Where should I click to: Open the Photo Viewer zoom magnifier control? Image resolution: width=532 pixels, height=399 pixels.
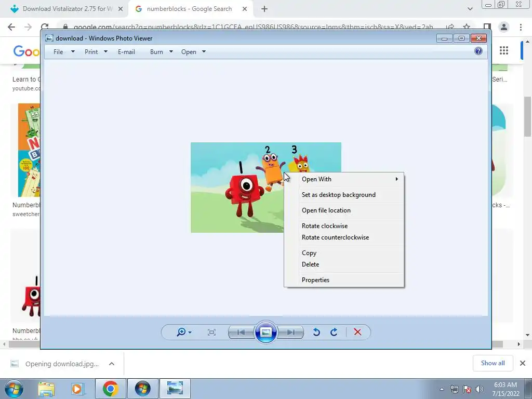(x=184, y=332)
